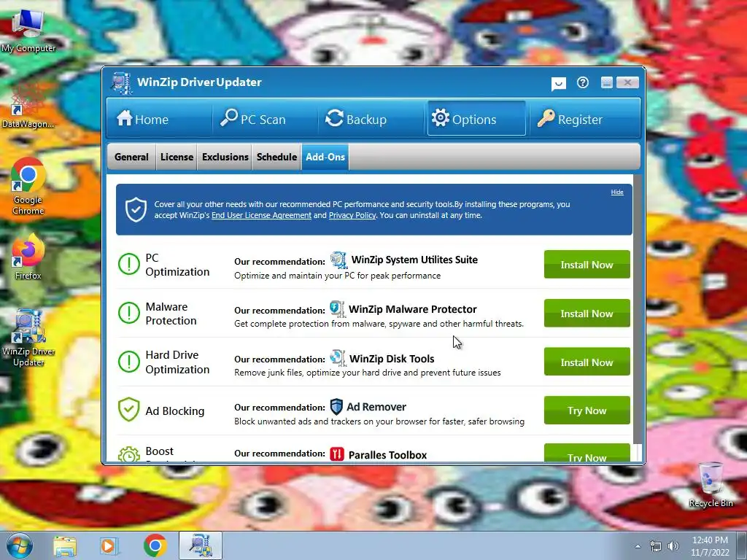This screenshot has width=747, height=560.
Task: Open the media player taskbar icon
Action: (109, 545)
